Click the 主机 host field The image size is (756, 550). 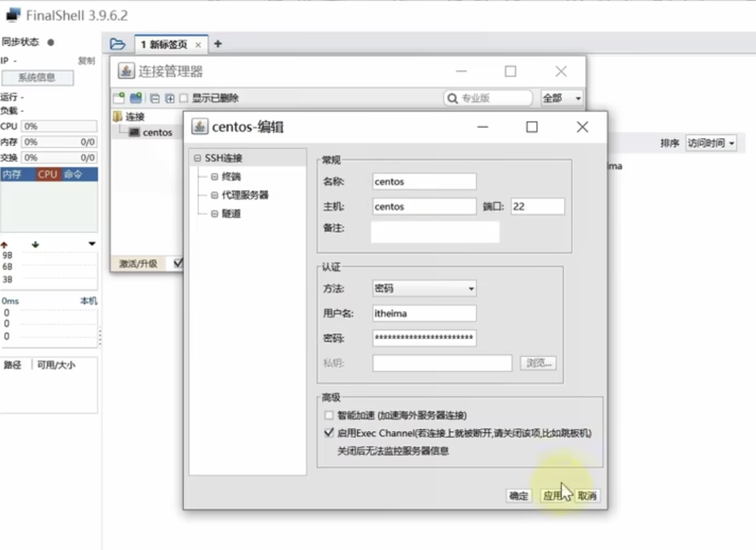pyautogui.click(x=424, y=207)
